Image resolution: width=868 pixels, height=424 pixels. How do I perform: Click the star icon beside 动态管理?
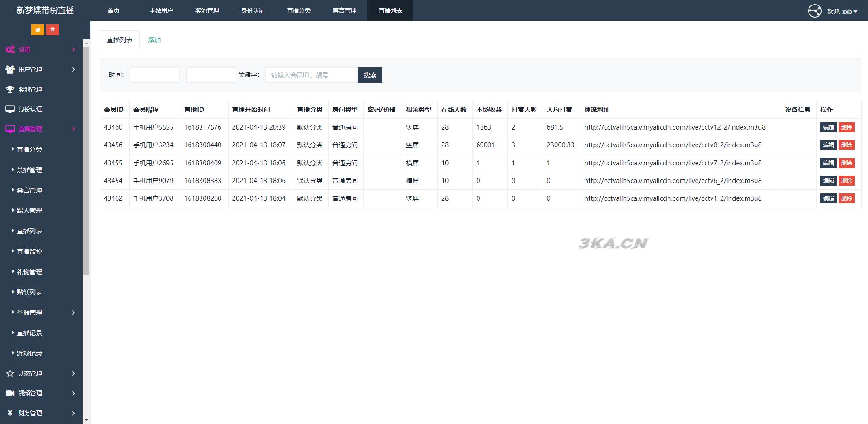click(x=10, y=373)
